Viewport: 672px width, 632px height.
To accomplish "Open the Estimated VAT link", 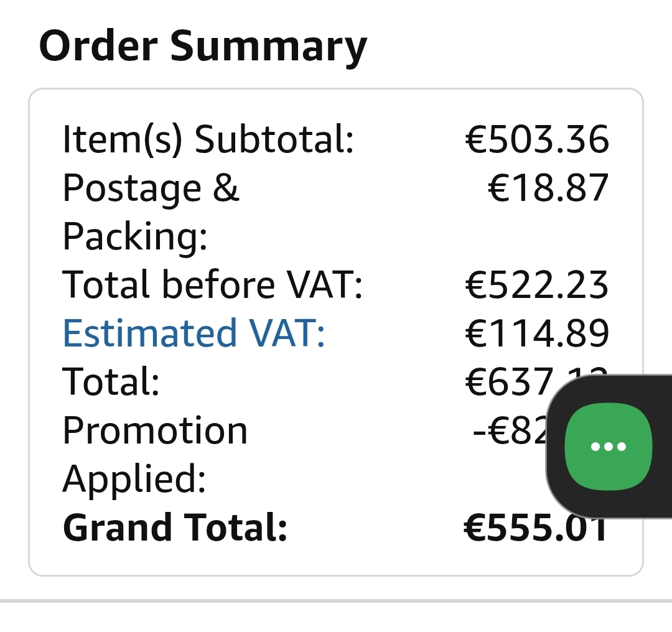I will (x=194, y=333).
